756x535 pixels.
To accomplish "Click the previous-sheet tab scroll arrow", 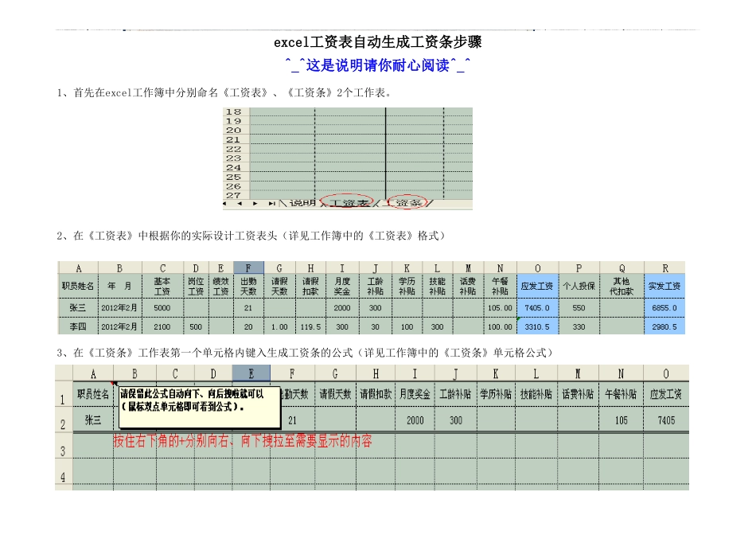I will (240, 204).
